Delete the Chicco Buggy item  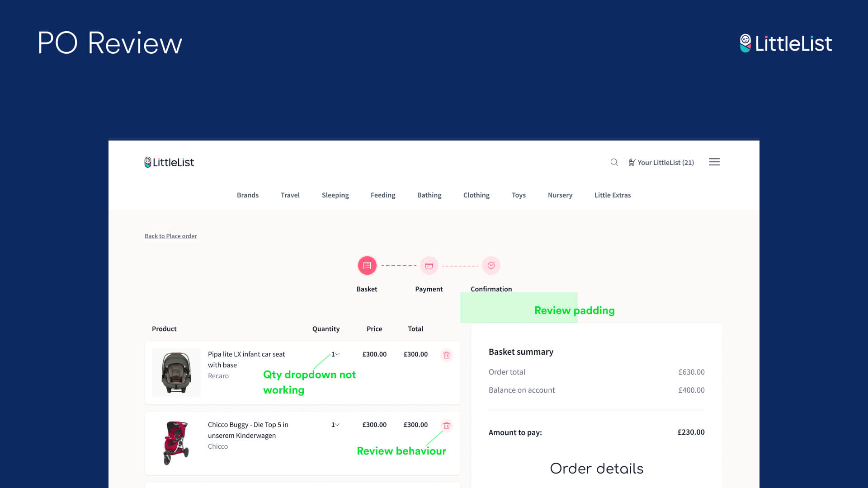[447, 426]
